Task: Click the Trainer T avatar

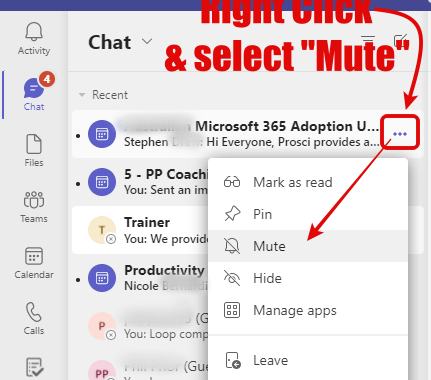Action: tap(102, 230)
